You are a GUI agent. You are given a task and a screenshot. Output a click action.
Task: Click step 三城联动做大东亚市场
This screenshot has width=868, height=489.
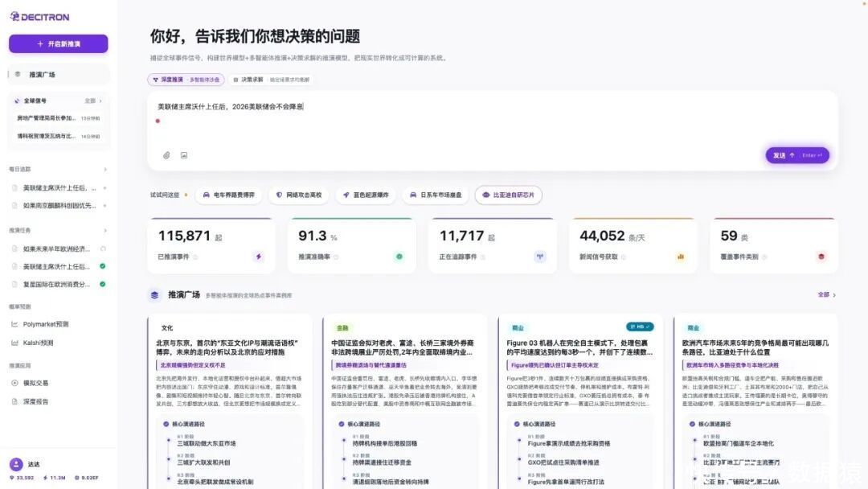[x=206, y=444]
